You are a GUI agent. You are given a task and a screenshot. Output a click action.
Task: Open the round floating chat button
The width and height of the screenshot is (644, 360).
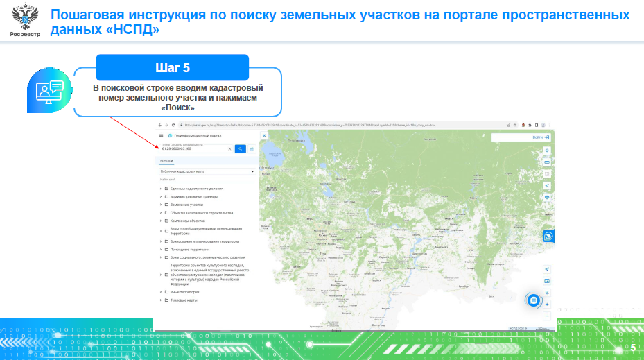click(x=533, y=300)
